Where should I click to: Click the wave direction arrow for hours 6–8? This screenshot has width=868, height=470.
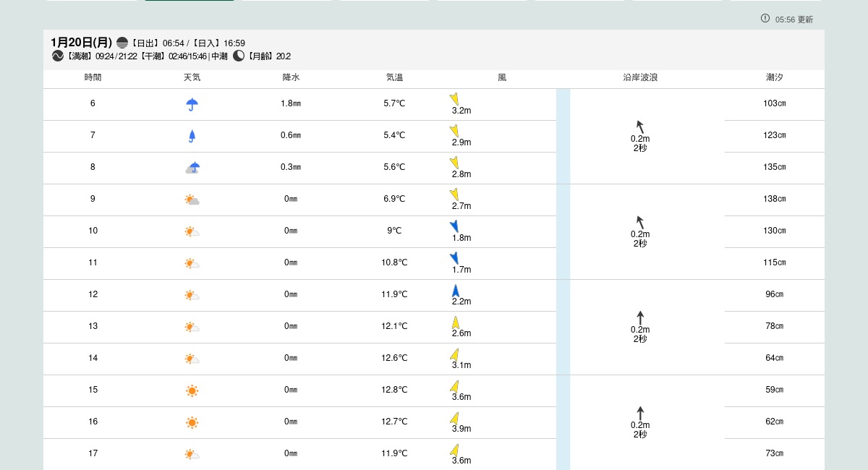[639, 127]
